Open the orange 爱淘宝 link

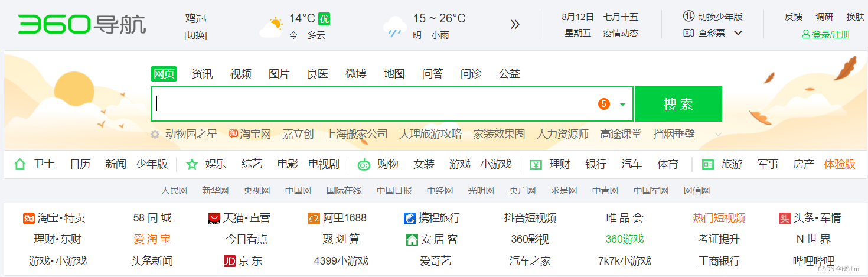[152, 240]
